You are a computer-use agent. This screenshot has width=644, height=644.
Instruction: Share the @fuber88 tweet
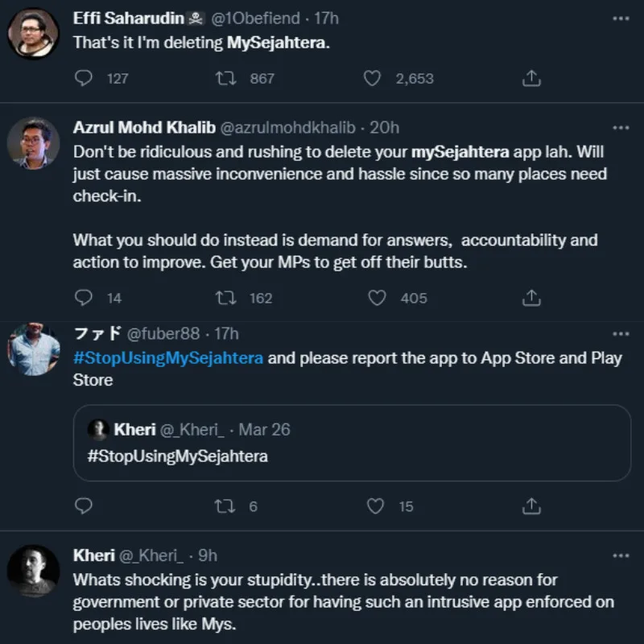tap(531, 506)
